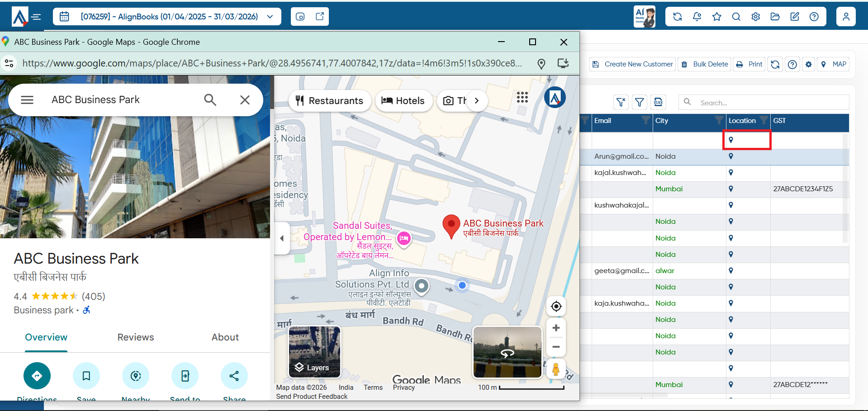Image resolution: width=868 pixels, height=411 pixels.
Task: Click the Directions icon for ABC Business Park
Action: coord(37,376)
